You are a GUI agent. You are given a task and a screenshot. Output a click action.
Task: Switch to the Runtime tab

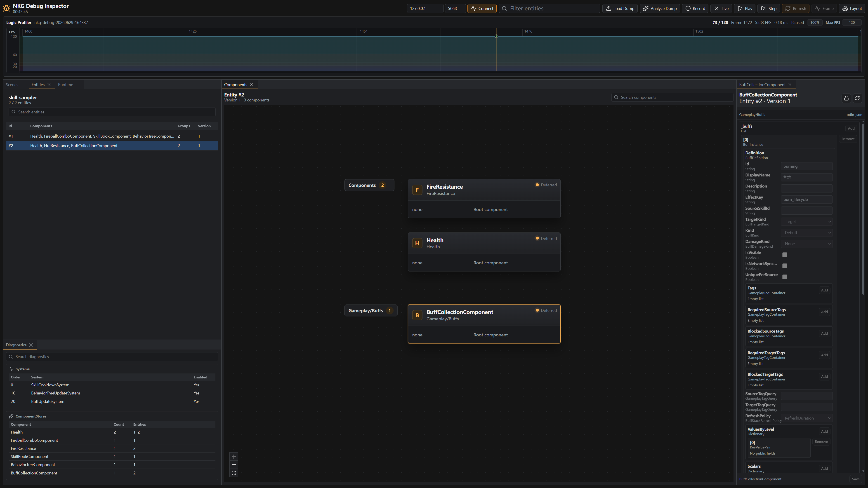65,84
